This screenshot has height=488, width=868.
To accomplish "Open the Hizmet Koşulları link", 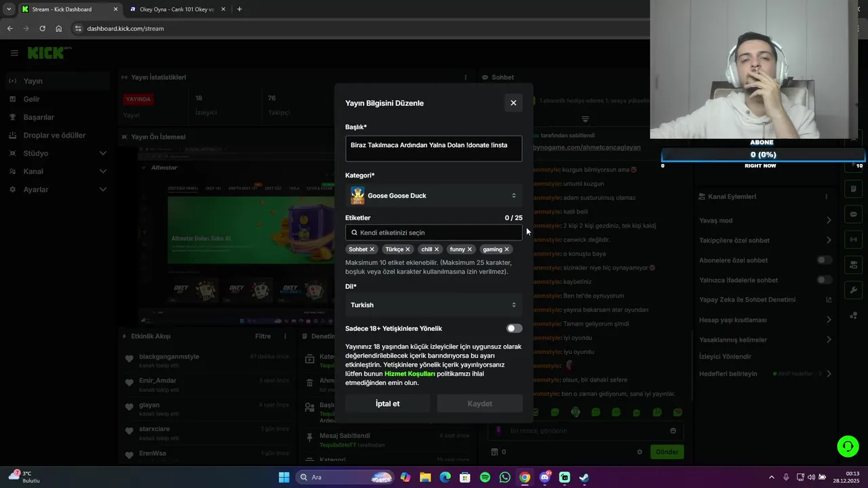I will tap(410, 374).
